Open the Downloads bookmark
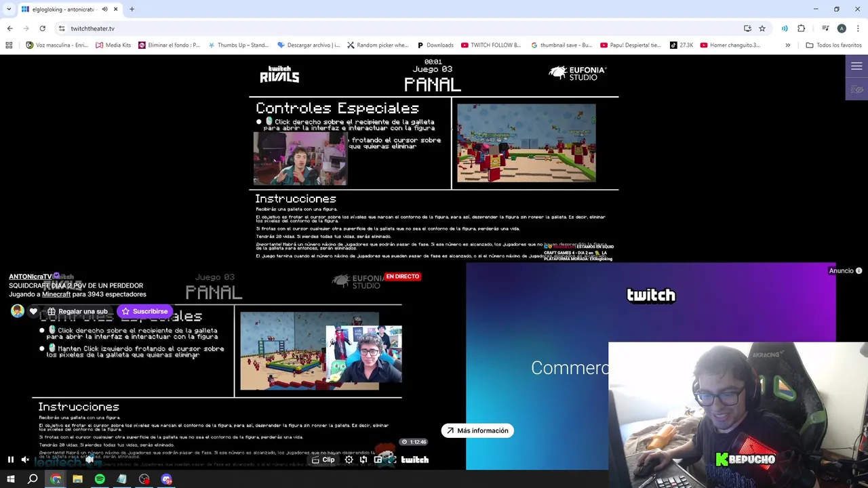Image resolution: width=868 pixels, height=488 pixels. click(435, 45)
